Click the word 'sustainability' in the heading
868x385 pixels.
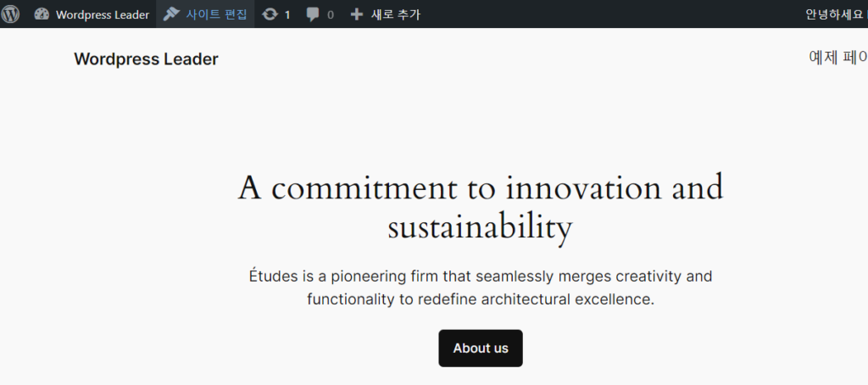[x=480, y=227]
